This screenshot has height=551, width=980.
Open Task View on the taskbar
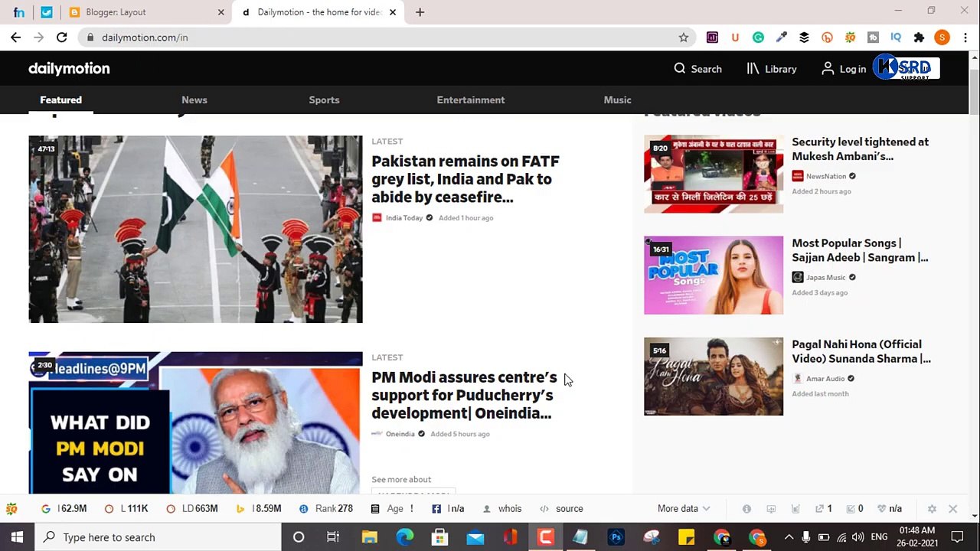(x=333, y=537)
